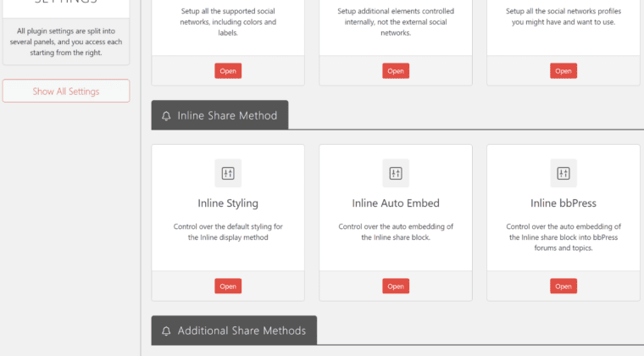Click the Inline bbPress card title
This screenshot has height=356, width=644.
click(563, 203)
